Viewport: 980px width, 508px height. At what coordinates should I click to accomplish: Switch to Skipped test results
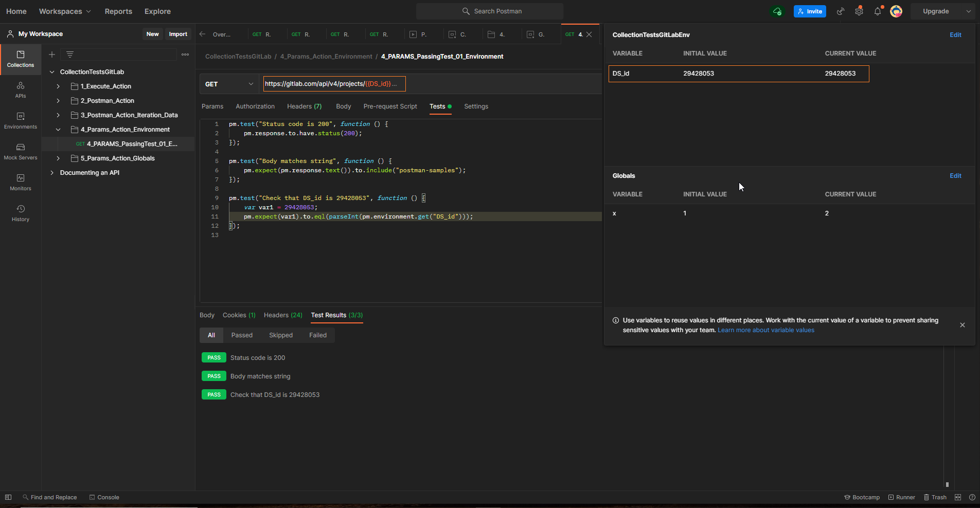click(x=280, y=335)
